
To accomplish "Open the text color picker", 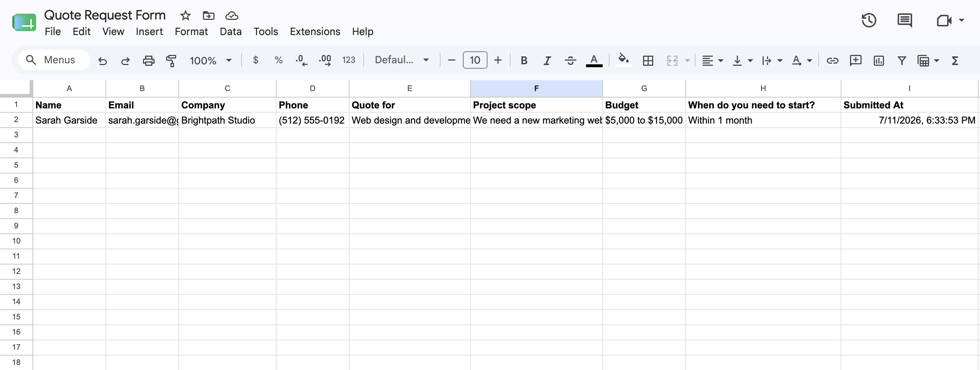I will 594,60.
